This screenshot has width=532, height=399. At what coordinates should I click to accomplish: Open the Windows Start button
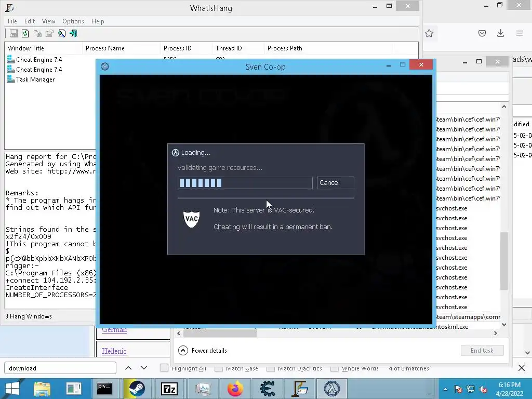pos(12,389)
